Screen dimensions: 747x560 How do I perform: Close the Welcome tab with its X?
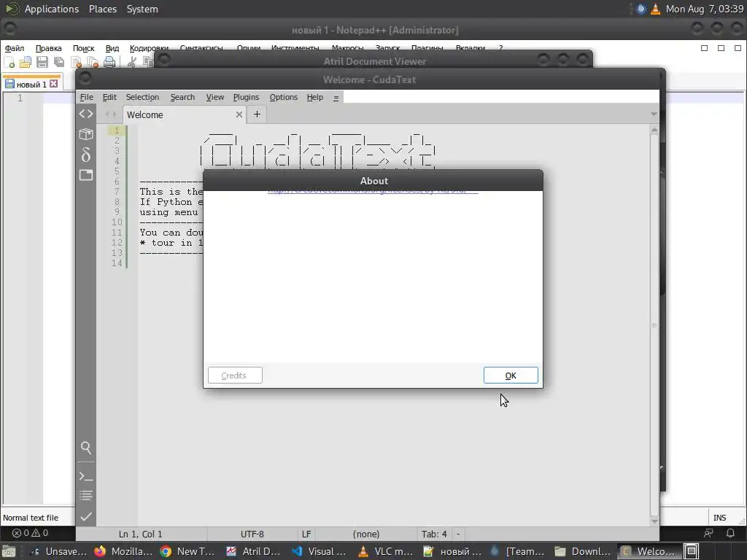(239, 114)
